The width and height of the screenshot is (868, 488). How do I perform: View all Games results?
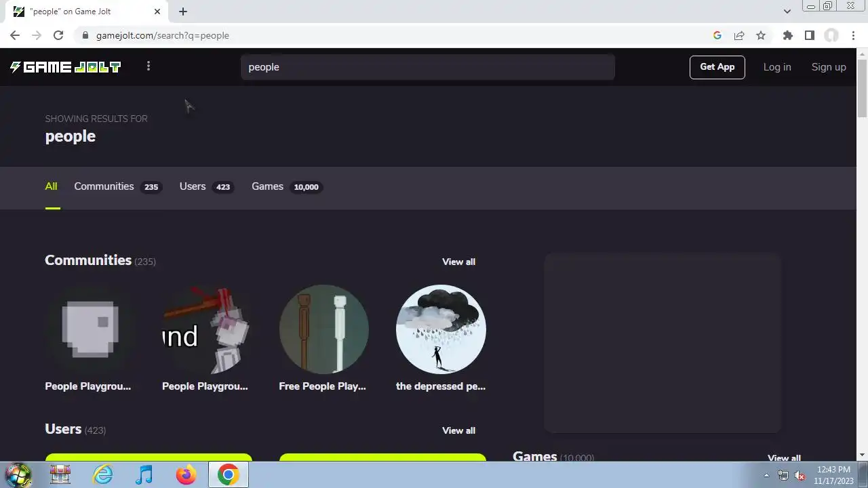click(x=784, y=458)
